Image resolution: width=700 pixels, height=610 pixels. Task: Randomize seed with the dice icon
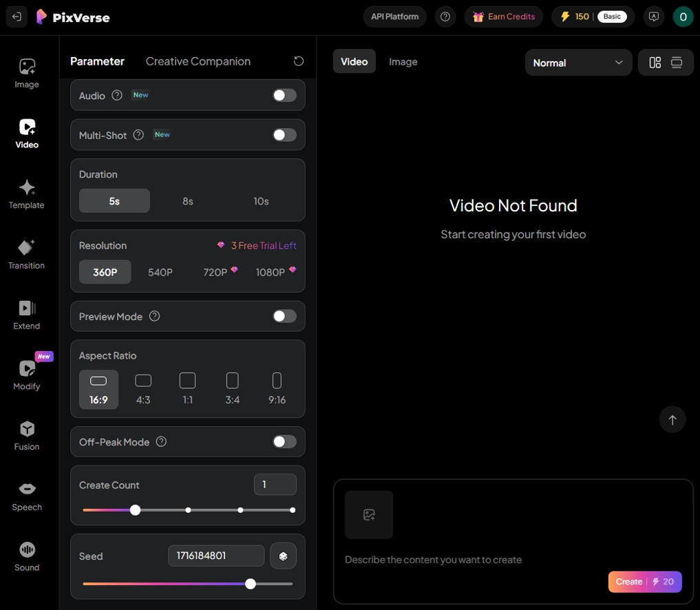[x=283, y=556]
